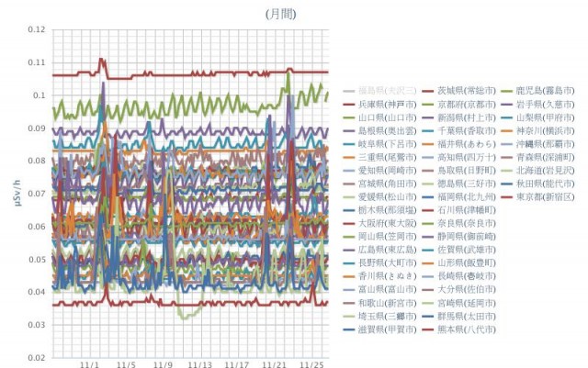Click the chart title (月間)
Viewport: 588px width, 368px height.
click(281, 14)
